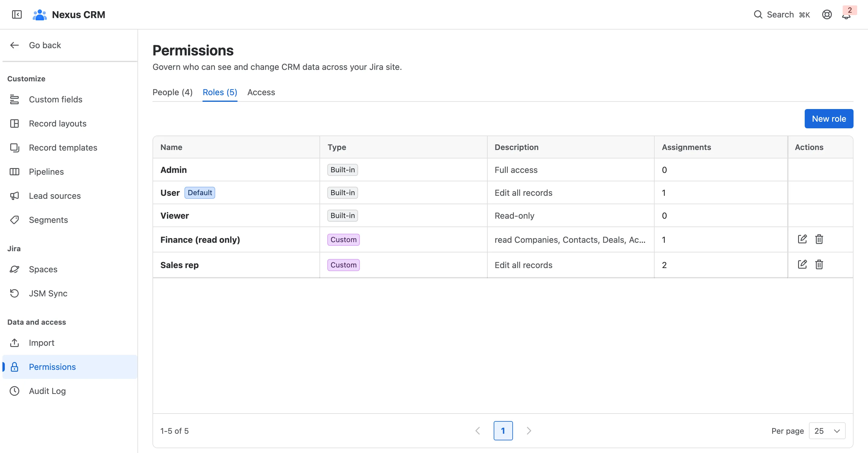The width and height of the screenshot is (868, 453).
Task: Open Segments settings
Action: click(70, 220)
